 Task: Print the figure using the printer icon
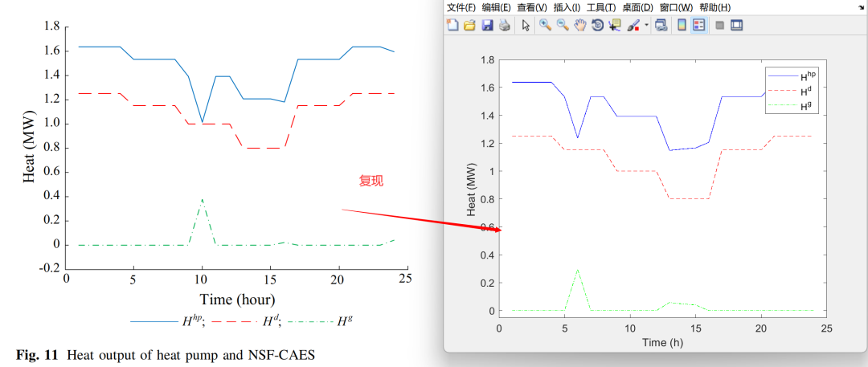504,25
